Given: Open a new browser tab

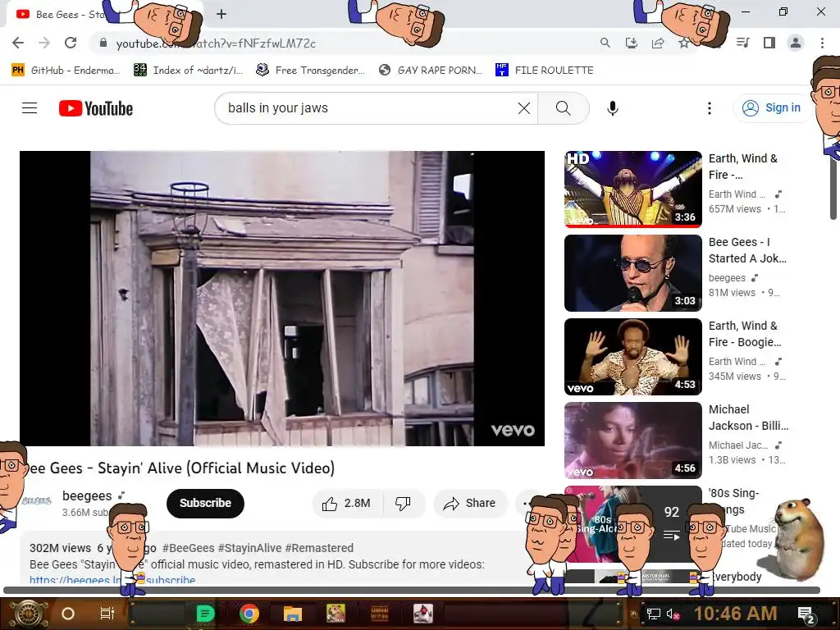Looking at the screenshot, I should coord(221,15).
